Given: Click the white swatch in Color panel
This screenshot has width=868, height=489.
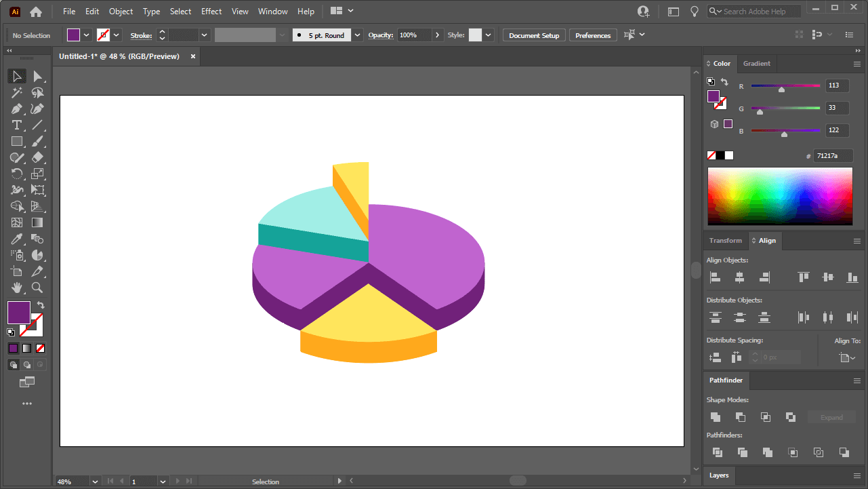Looking at the screenshot, I should coord(729,155).
